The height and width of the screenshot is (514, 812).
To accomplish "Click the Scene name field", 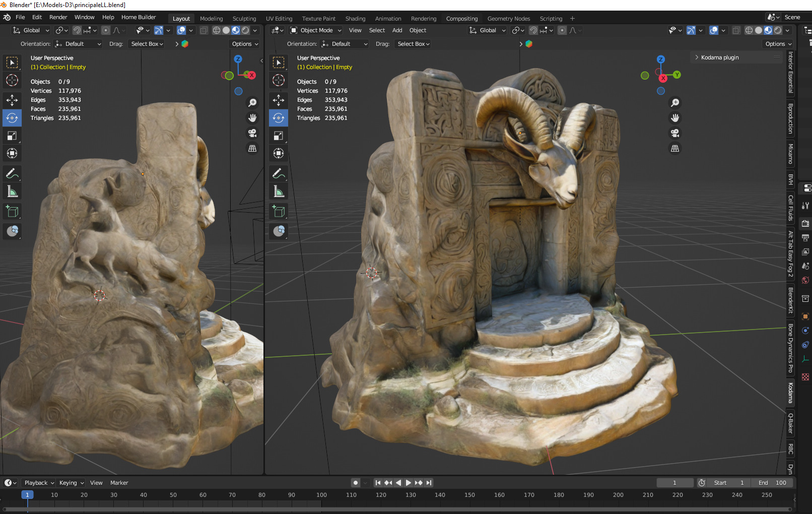I will pyautogui.click(x=796, y=17).
